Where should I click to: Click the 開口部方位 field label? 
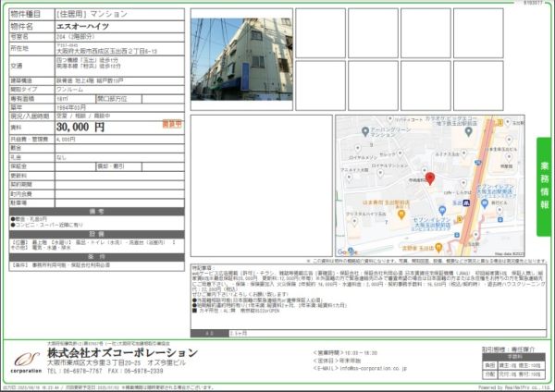pyautogui.click(x=112, y=99)
